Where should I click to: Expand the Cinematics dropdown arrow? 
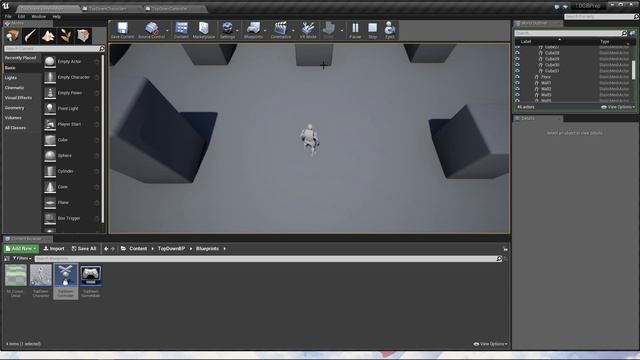(x=293, y=31)
